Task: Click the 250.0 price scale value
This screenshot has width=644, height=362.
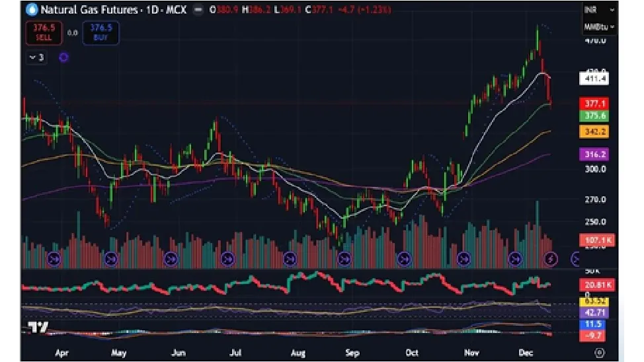Action: pyautogui.click(x=595, y=222)
